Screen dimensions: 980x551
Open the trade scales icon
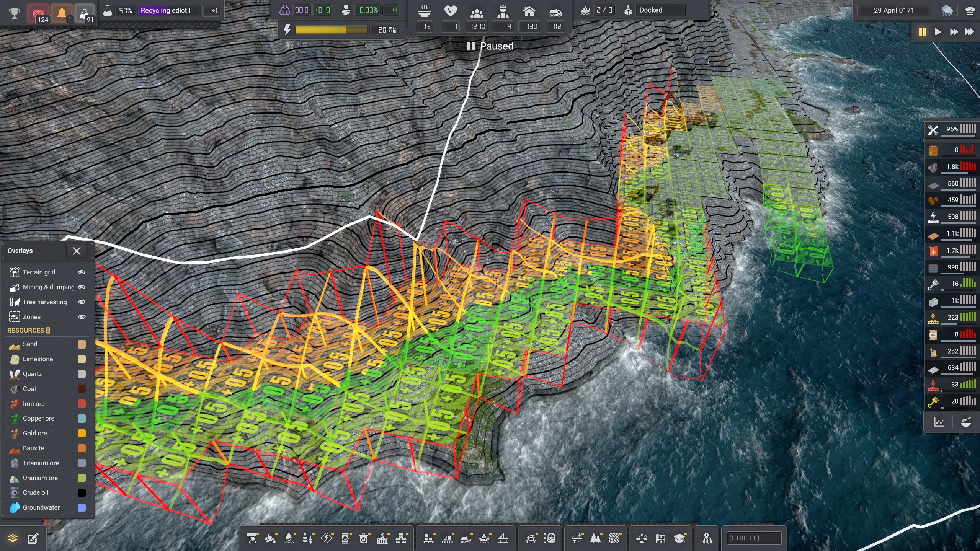point(642,539)
